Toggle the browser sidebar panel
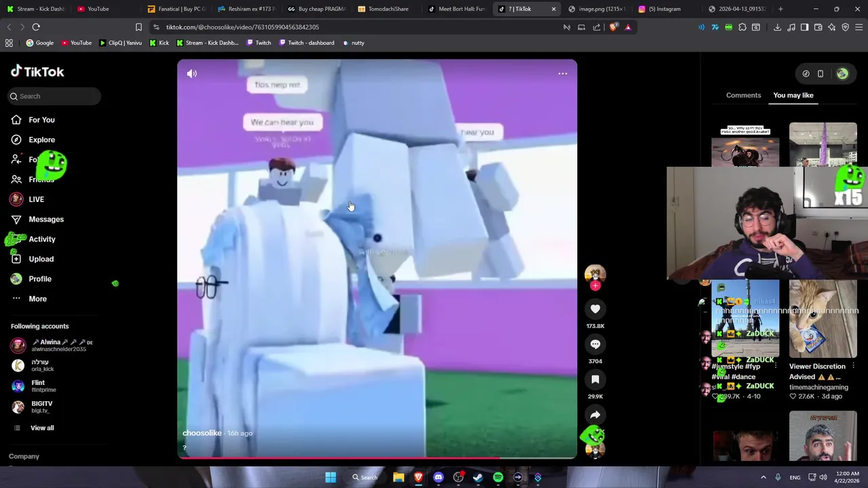This screenshot has height=488, width=868. tap(804, 27)
